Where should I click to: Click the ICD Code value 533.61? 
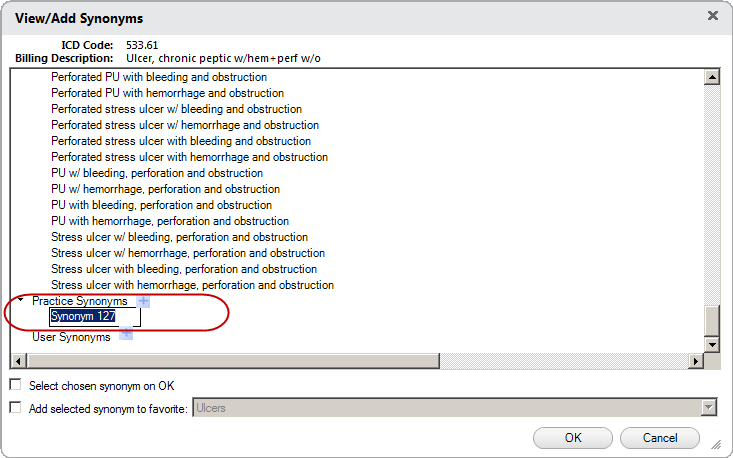pyautogui.click(x=142, y=45)
